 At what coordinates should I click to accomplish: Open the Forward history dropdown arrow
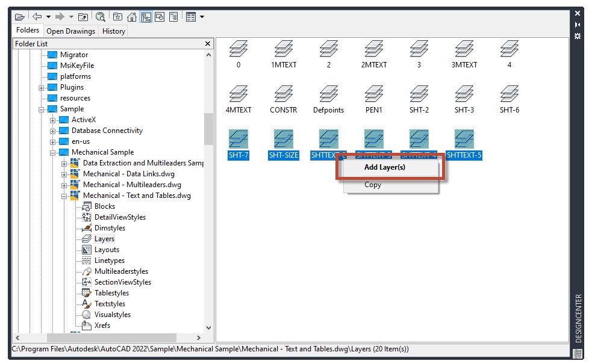point(71,17)
